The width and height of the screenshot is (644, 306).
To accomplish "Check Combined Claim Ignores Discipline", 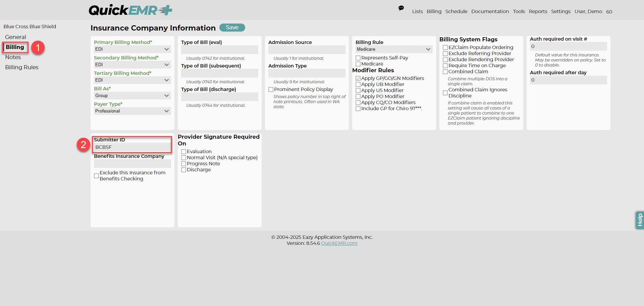I will point(445,93).
